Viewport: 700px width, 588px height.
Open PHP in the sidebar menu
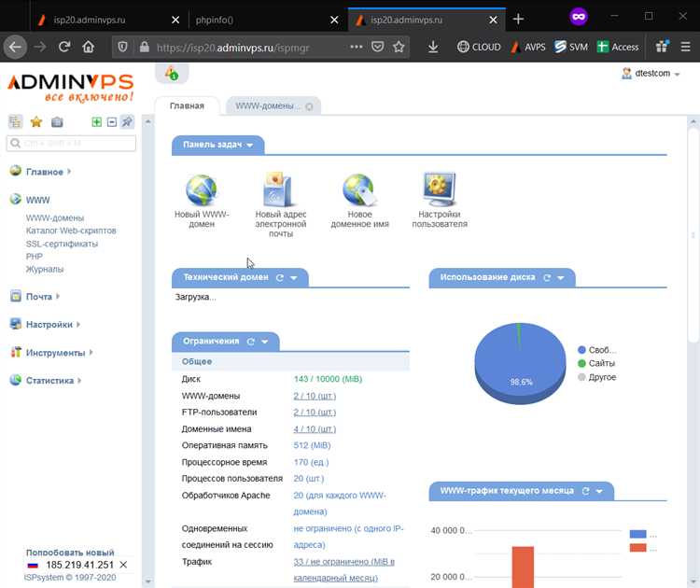pos(35,257)
